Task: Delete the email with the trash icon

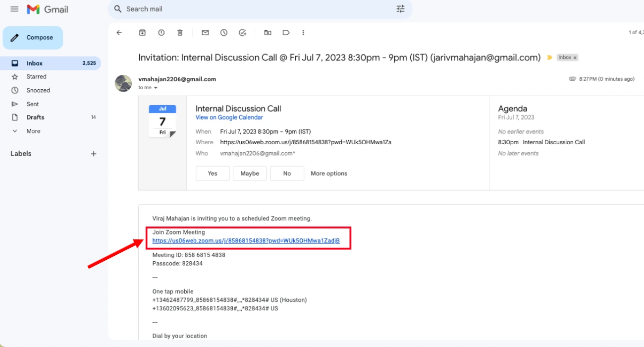Action: pos(180,33)
